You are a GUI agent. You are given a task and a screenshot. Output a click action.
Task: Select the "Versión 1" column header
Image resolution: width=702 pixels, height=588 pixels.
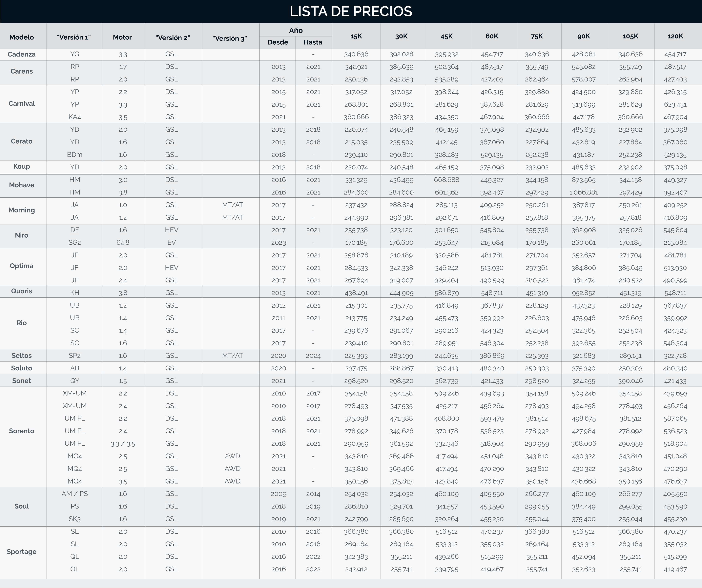pyautogui.click(x=73, y=37)
